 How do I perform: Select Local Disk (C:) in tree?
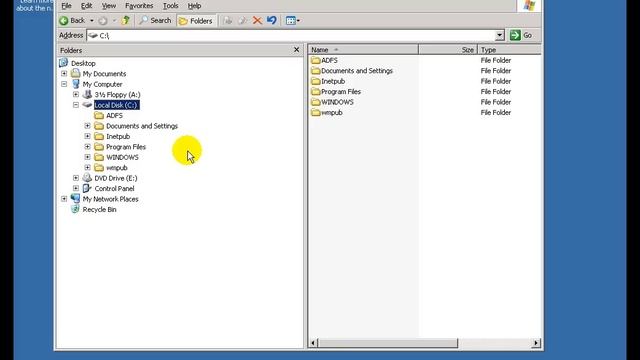(116, 105)
